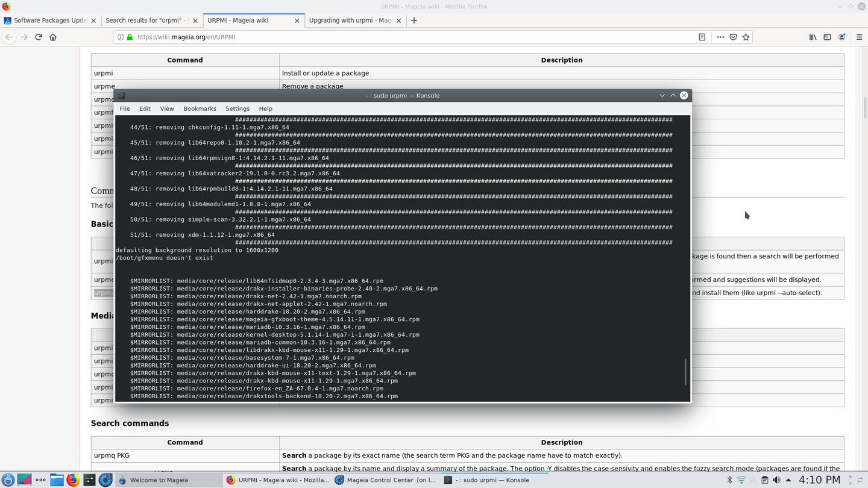Click the virtual desktop pager icon

pos(24,480)
